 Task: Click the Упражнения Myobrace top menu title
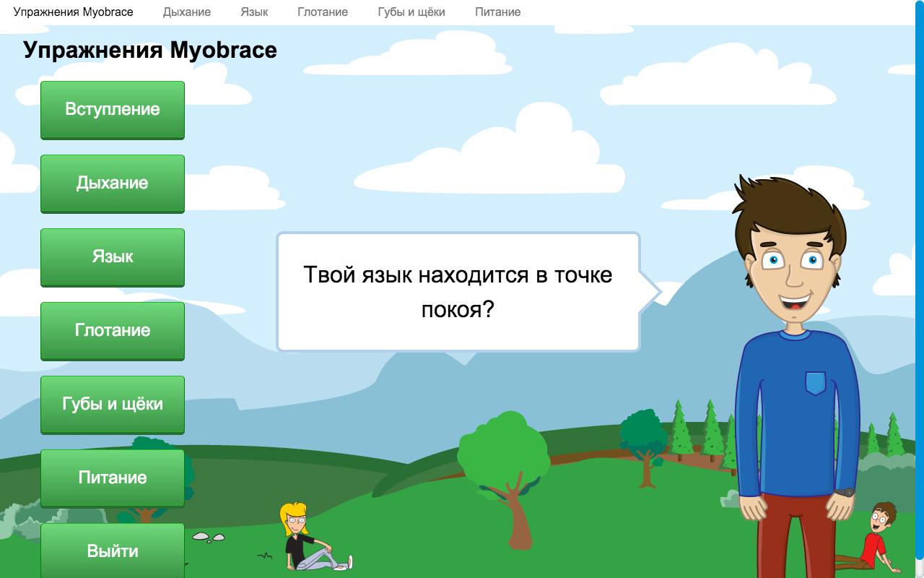(x=73, y=12)
